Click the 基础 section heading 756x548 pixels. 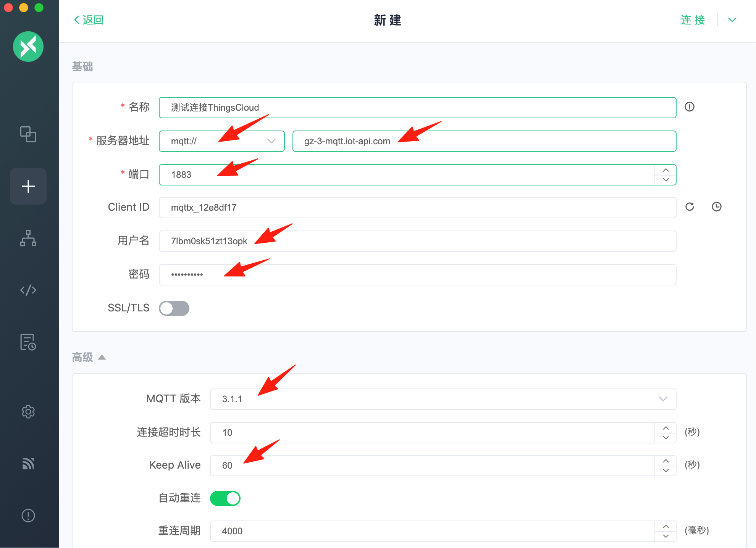tap(82, 67)
